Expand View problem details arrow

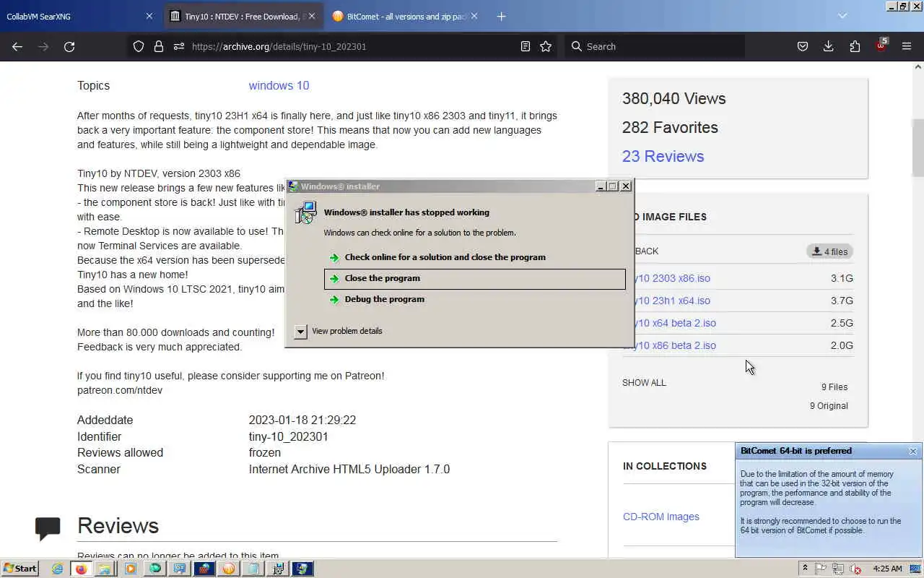(x=301, y=331)
